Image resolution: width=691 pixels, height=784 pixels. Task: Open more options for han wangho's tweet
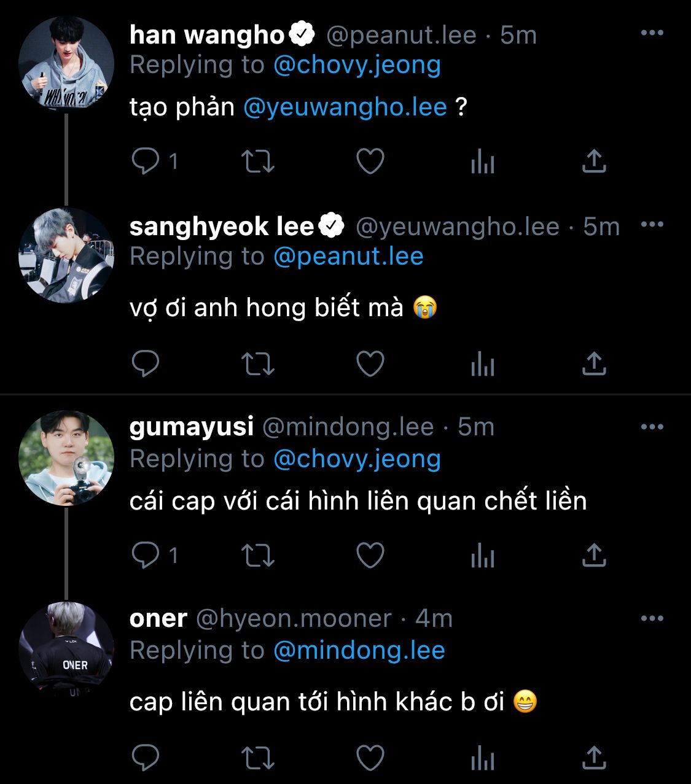[652, 33]
